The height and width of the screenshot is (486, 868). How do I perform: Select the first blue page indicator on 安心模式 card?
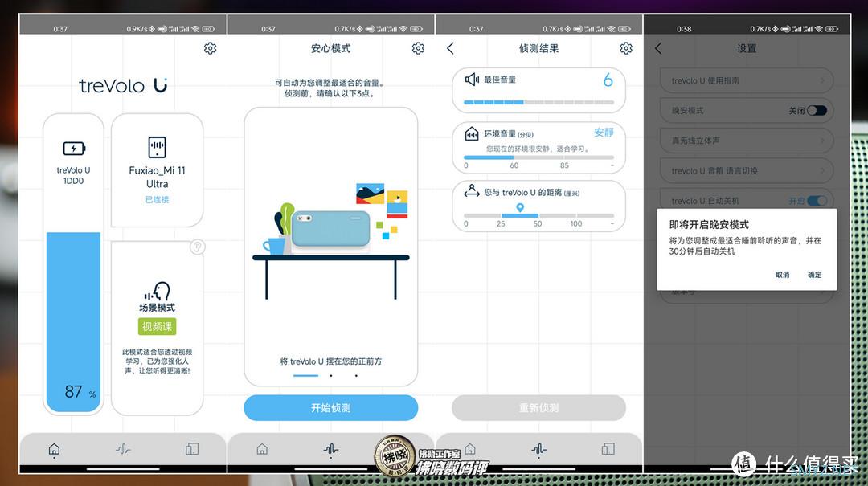coord(305,376)
